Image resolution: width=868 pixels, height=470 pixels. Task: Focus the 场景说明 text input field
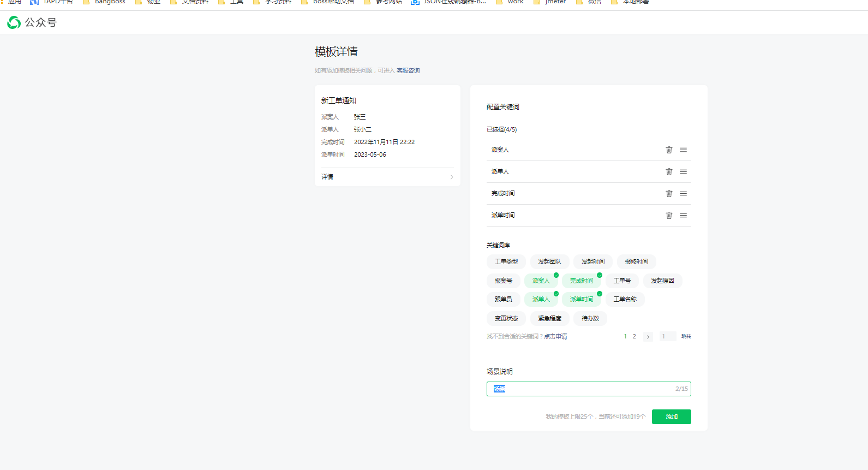[x=584, y=389]
